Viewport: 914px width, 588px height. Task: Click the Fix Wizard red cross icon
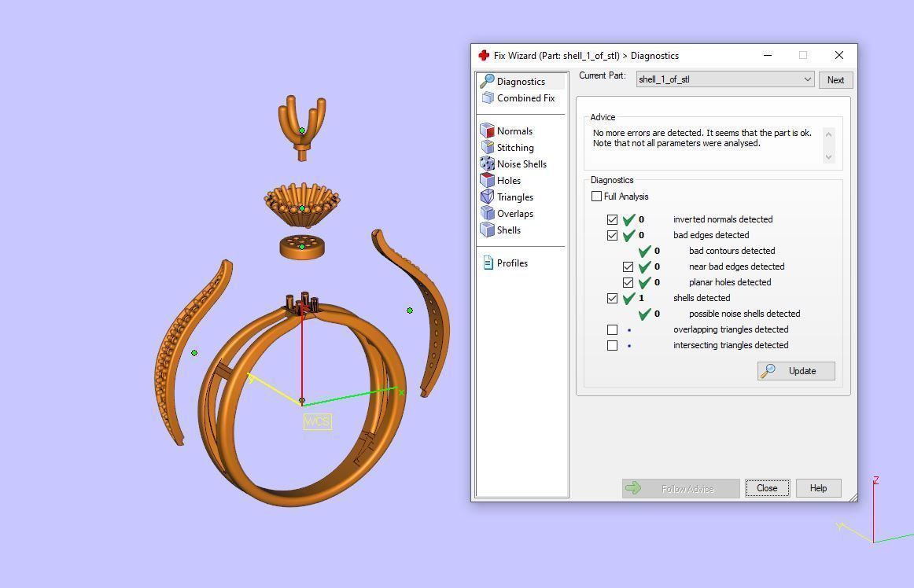(x=483, y=55)
